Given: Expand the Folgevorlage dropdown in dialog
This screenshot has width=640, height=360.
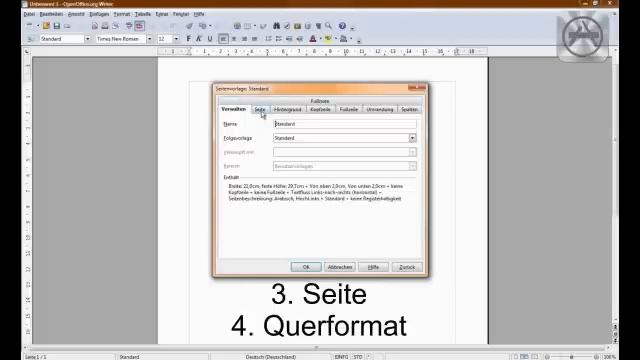Looking at the screenshot, I should pos(412,138).
